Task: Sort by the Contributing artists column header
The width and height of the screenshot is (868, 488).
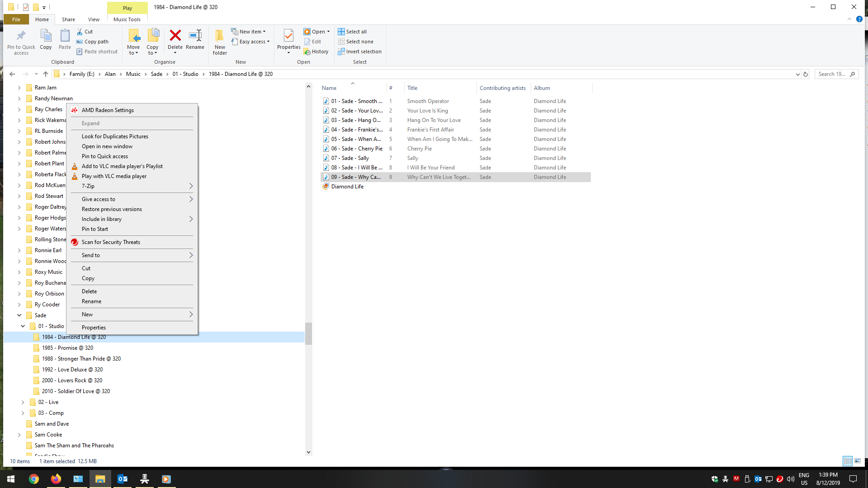Action: coord(503,88)
